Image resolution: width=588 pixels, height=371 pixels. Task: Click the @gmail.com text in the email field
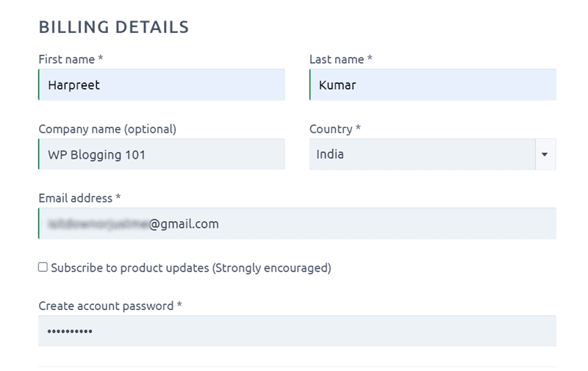184,224
